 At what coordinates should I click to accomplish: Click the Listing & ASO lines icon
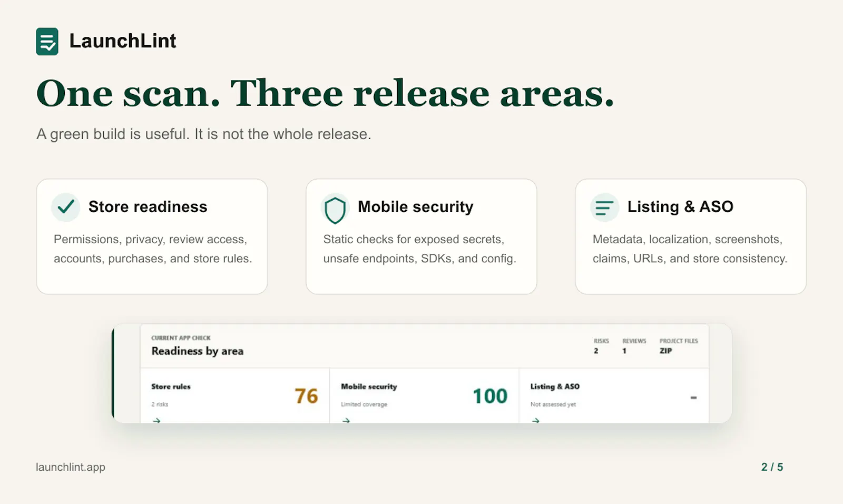click(604, 207)
